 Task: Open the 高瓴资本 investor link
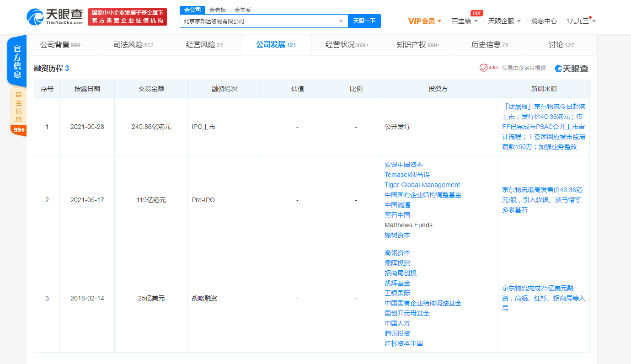click(x=397, y=253)
